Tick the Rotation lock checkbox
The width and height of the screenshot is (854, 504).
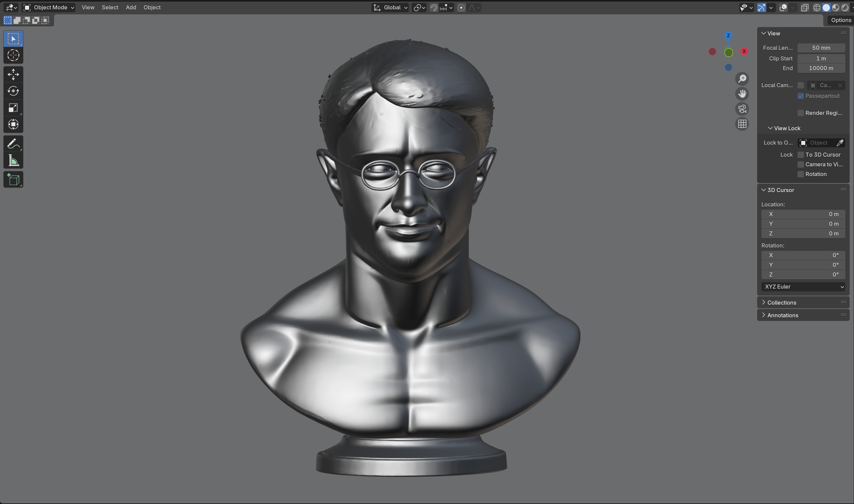[801, 174]
